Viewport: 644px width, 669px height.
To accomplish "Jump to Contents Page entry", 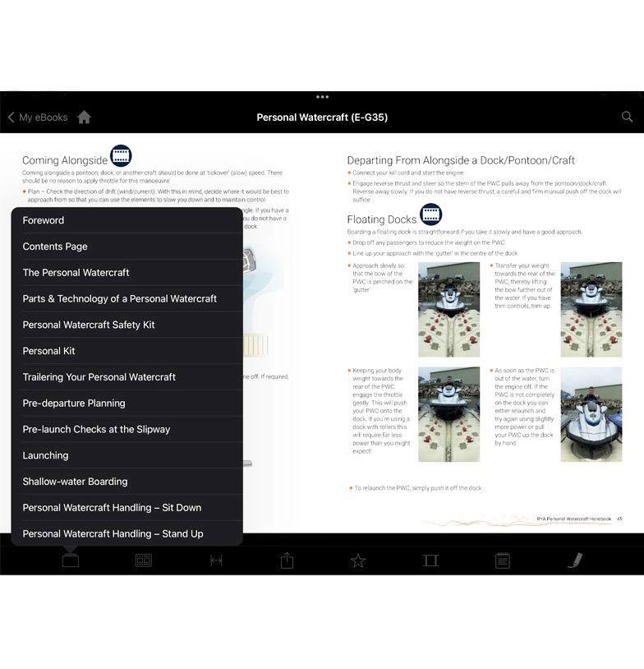I will 55,247.
